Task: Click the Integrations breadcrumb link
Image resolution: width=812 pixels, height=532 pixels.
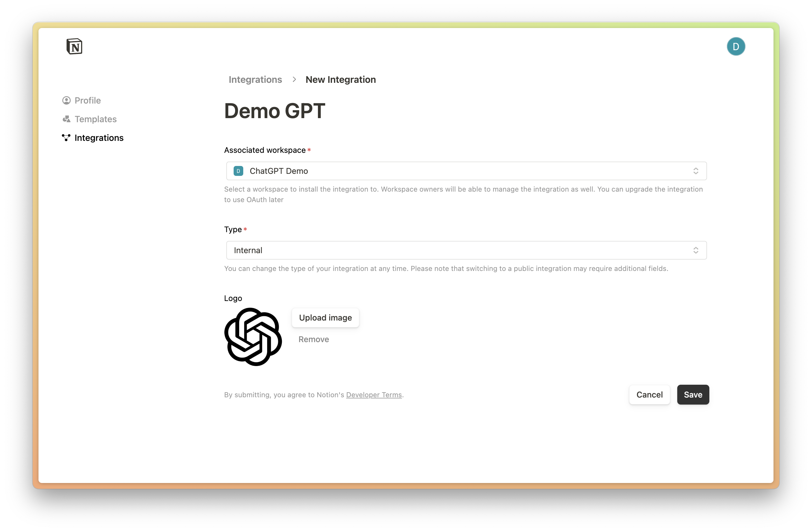Action: 255,79
